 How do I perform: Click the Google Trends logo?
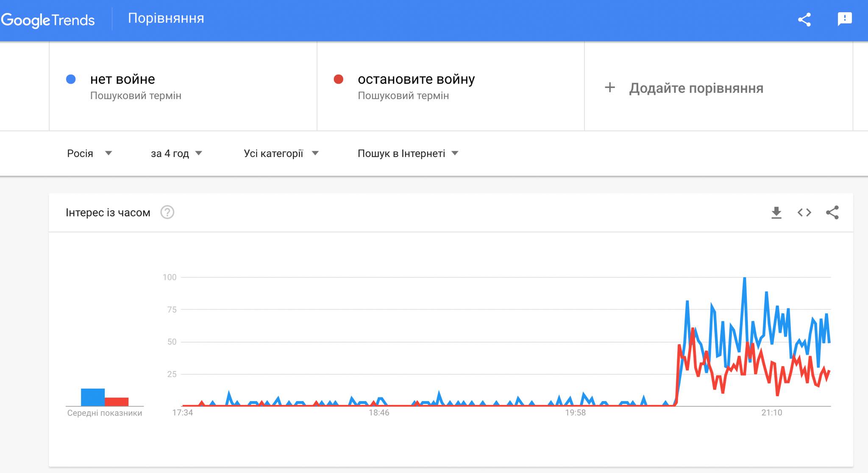(48, 20)
